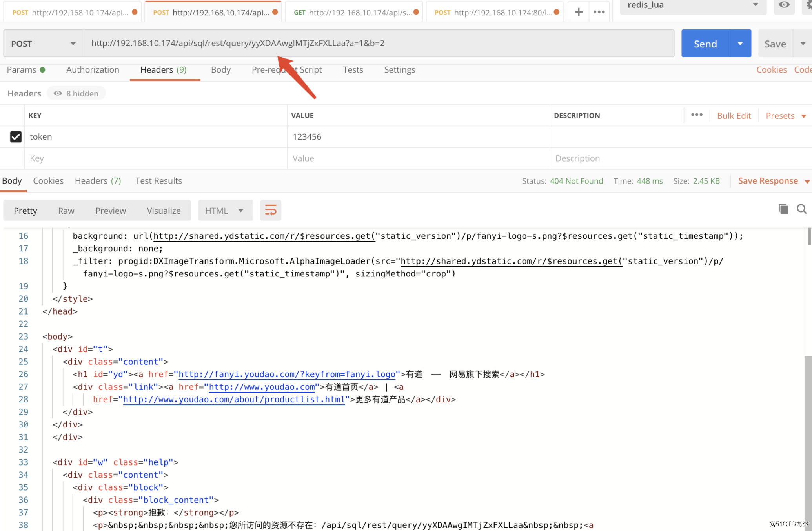Open the redis_lua environment dropdown
The image size is (812, 531).
point(692,5)
